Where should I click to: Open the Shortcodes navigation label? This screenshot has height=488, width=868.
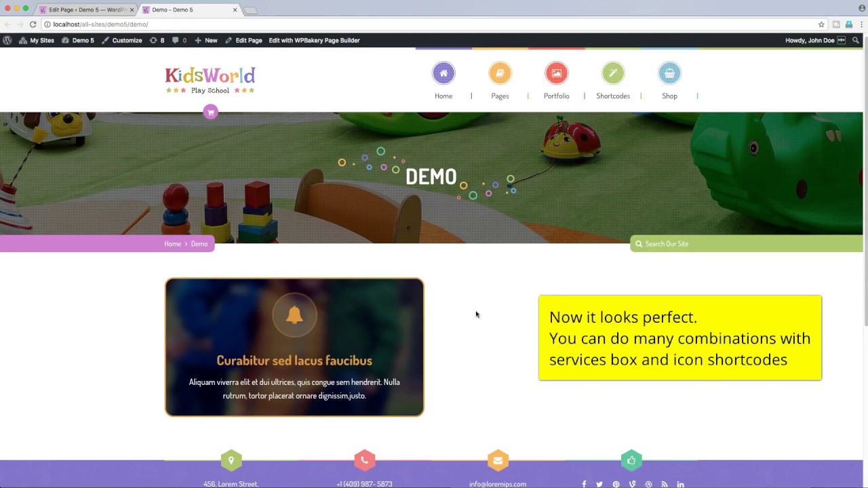click(x=613, y=96)
